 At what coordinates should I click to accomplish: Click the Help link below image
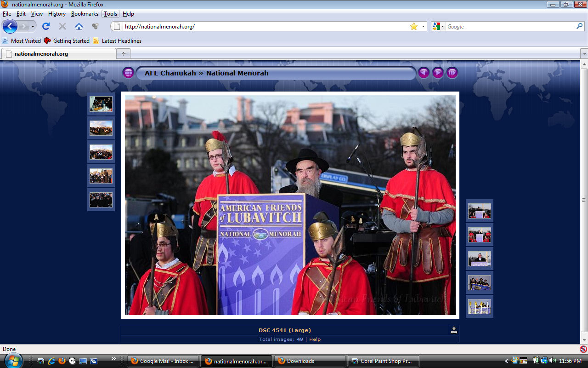pos(315,339)
